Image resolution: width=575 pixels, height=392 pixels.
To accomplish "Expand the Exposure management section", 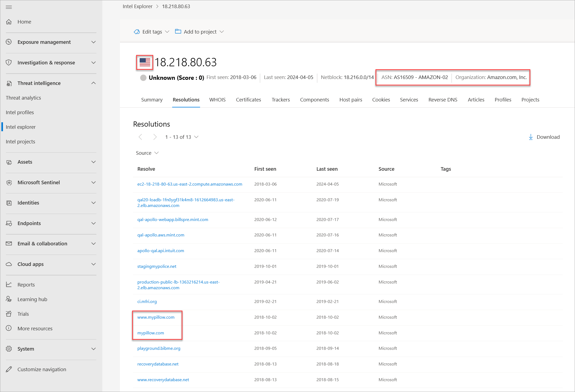I will [93, 42].
